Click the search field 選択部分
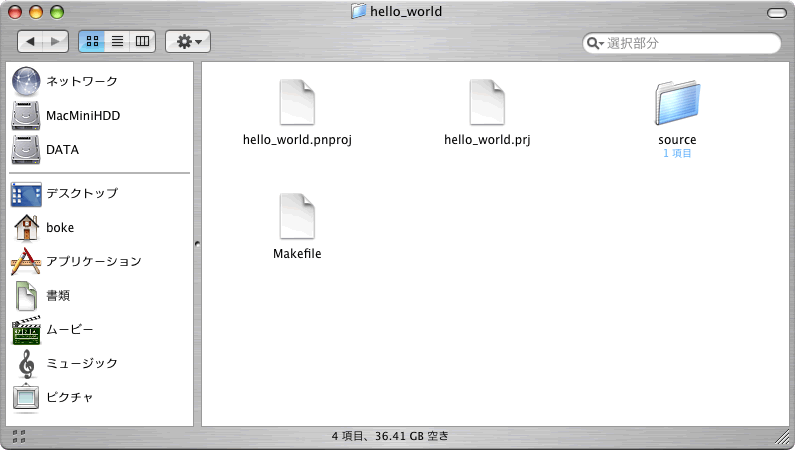 tap(682, 43)
